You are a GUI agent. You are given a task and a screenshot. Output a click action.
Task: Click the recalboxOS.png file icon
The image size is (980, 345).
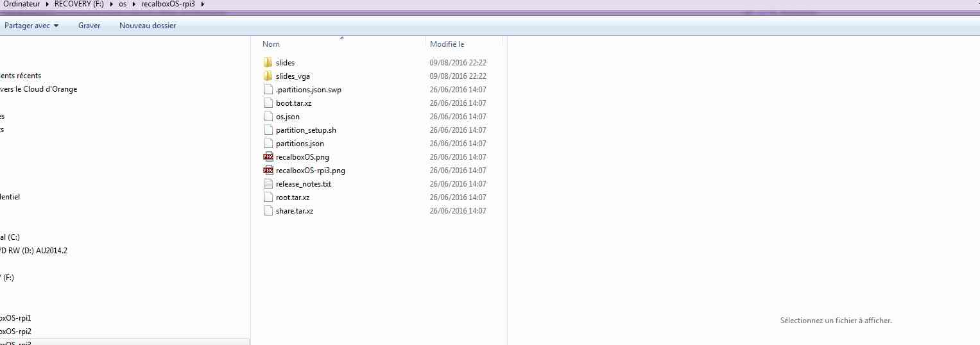point(268,157)
